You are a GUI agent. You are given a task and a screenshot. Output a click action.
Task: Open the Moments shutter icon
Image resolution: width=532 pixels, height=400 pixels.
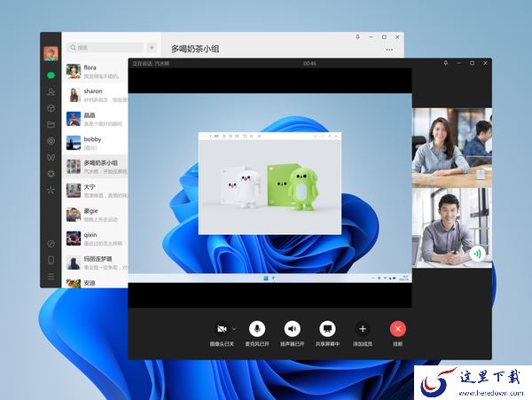[51, 141]
